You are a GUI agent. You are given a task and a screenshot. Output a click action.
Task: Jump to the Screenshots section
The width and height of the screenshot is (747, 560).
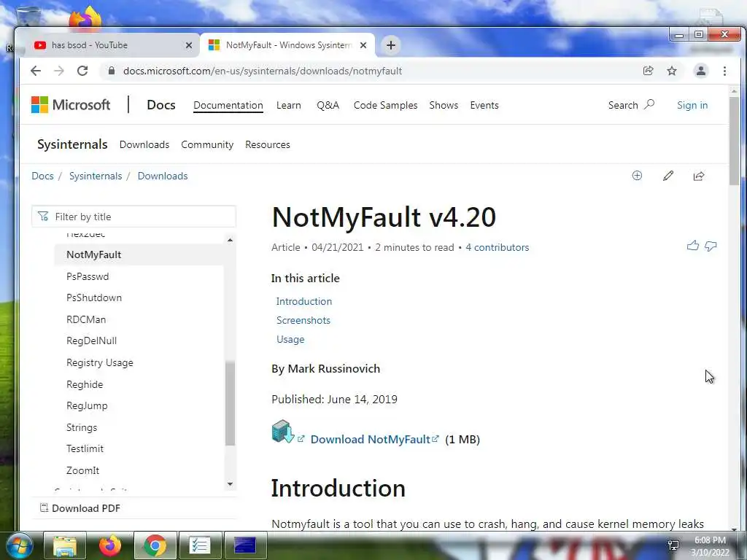coord(303,321)
